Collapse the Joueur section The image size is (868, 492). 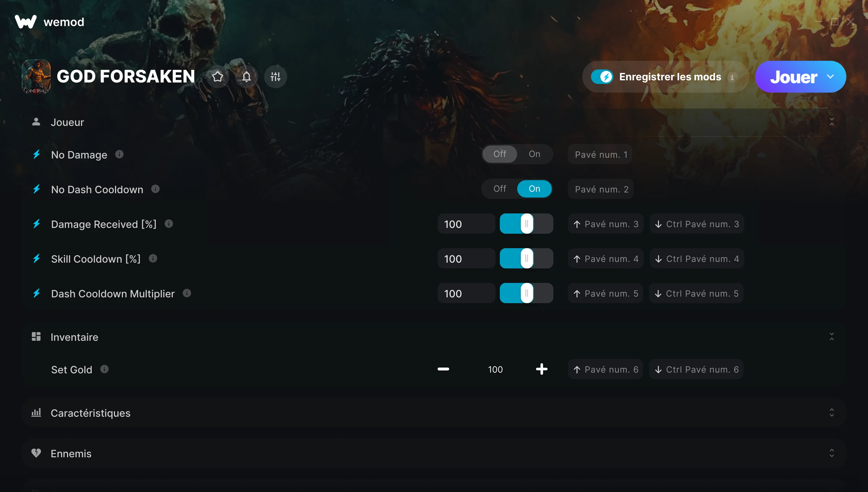coord(831,122)
